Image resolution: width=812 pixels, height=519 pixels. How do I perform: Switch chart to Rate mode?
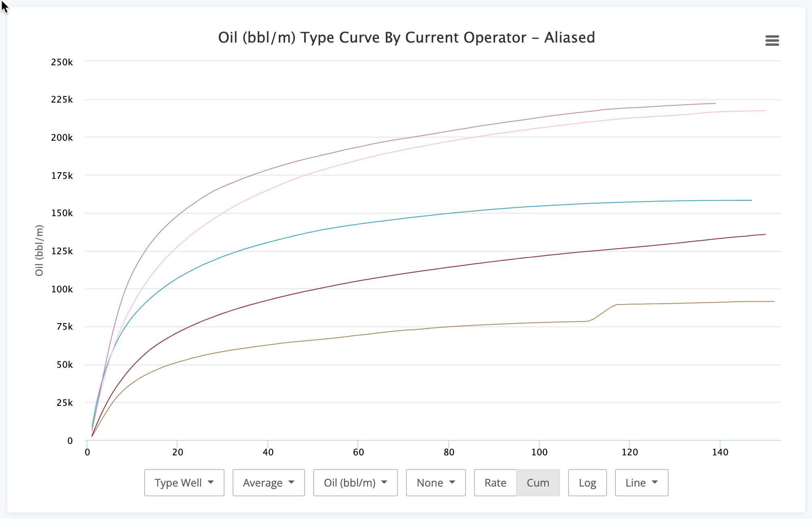495,483
